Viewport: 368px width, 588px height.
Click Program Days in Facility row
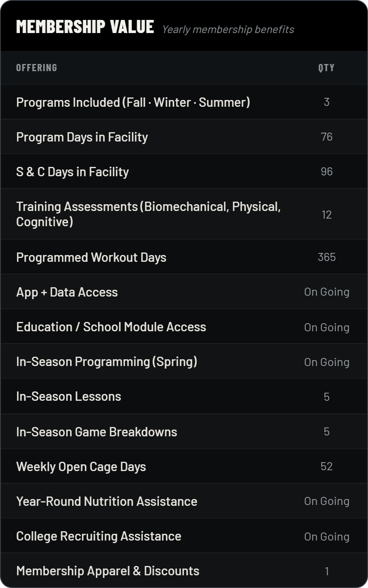184,137
